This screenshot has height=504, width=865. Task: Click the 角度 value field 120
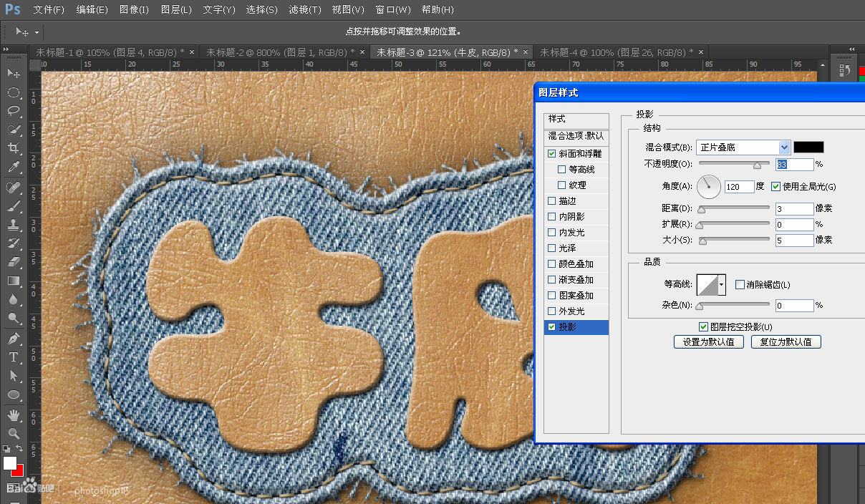(x=739, y=186)
